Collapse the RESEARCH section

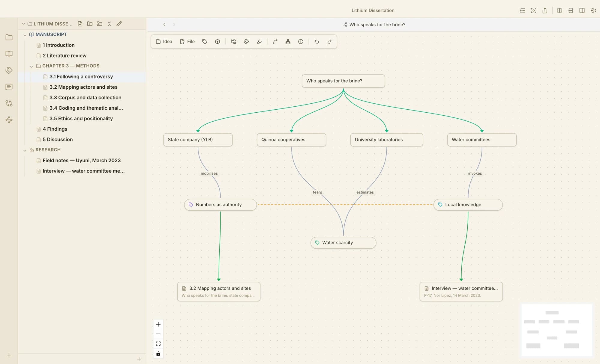pos(25,150)
